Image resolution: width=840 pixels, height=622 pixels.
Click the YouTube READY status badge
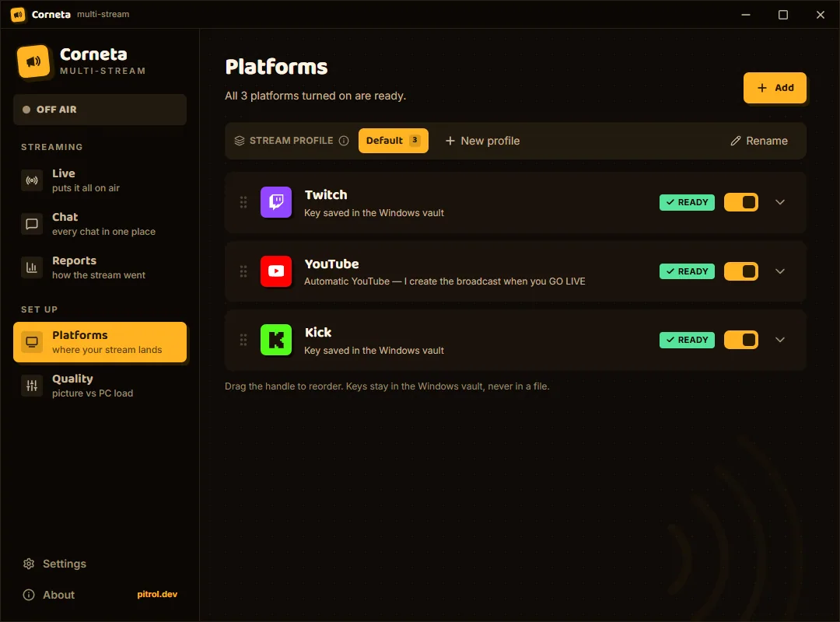(x=687, y=271)
